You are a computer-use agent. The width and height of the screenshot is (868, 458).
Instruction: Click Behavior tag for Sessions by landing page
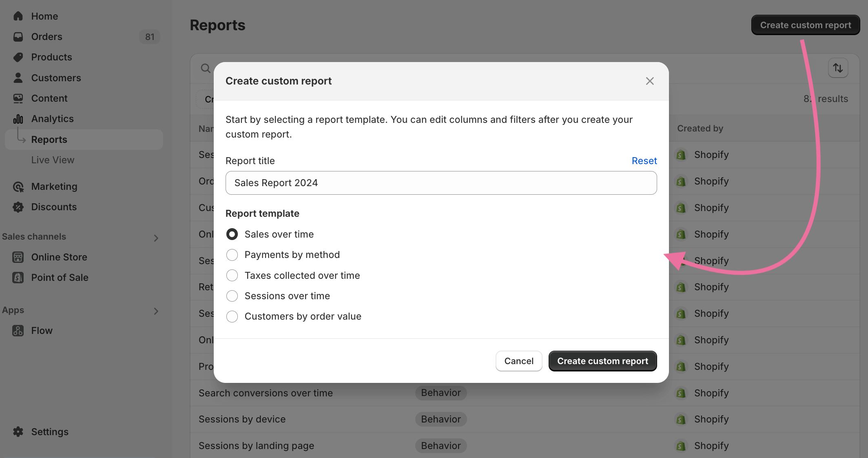pyautogui.click(x=441, y=446)
